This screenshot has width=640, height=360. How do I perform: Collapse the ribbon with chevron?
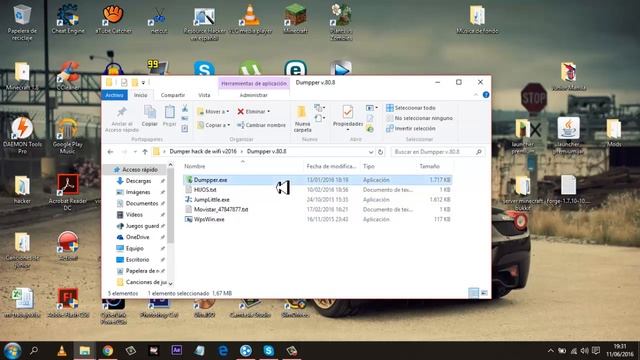point(476,95)
